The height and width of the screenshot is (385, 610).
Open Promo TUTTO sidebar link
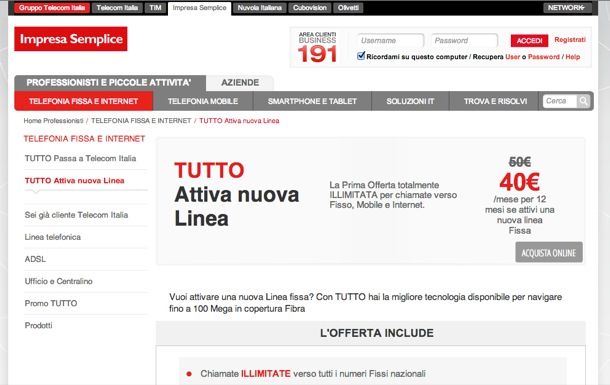(51, 303)
